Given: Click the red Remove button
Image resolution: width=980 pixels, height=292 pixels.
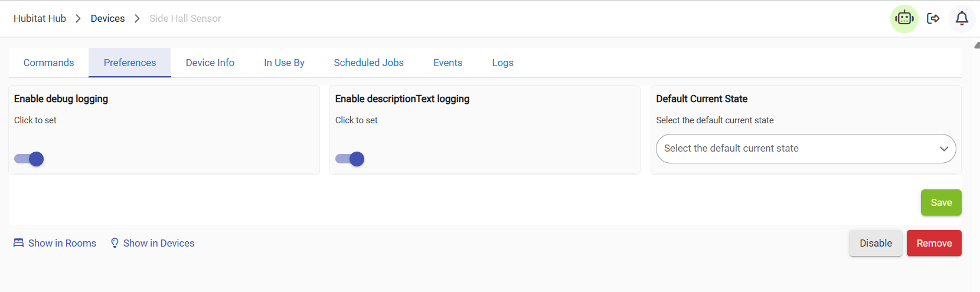Looking at the screenshot, I should [934, 243].
